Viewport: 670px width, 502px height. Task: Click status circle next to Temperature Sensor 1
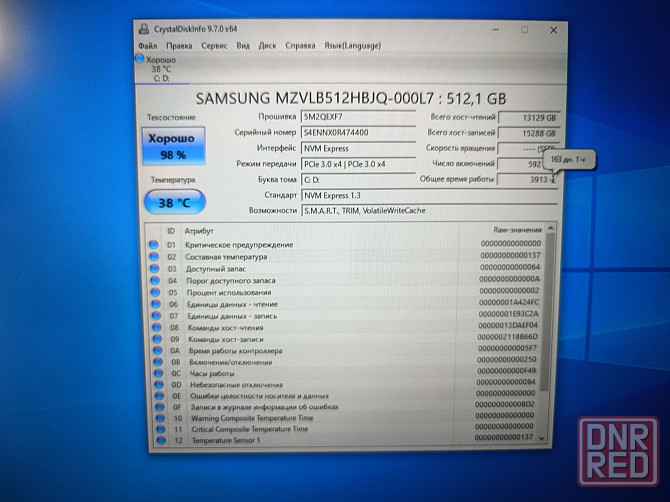pos(155,440)
